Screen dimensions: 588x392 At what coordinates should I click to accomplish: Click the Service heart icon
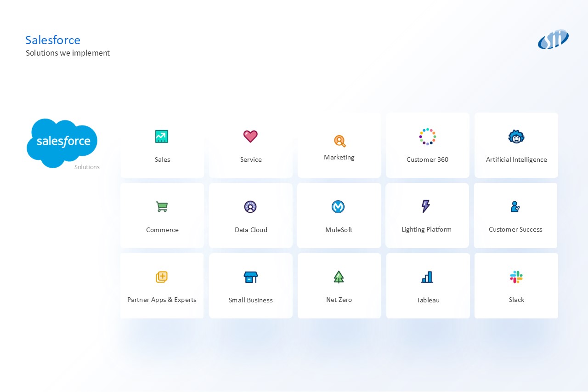pos(250,136)
